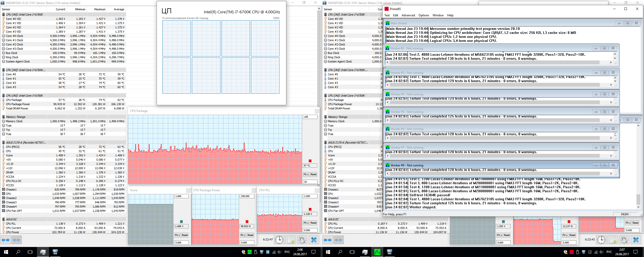Open the Test menu in Prime95
The image size is (644, 257).
click(387, 15)
